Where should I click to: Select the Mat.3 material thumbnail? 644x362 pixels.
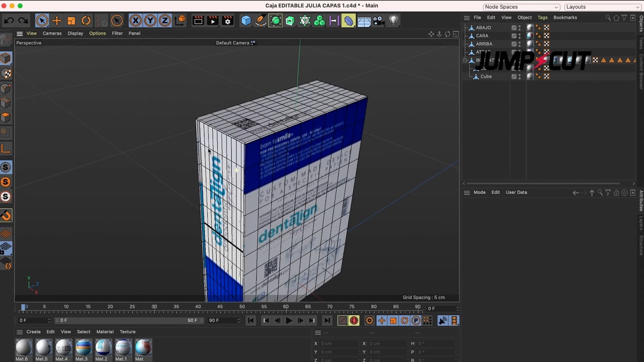(84, 347)
